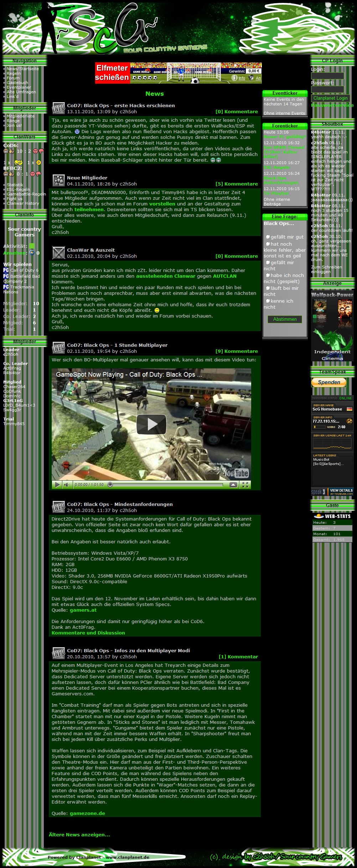Image resolution: width=357 pixels, height=868 pixels.
Task: Play the Black Ops video with center play button
Action: (x=151, y=424)
